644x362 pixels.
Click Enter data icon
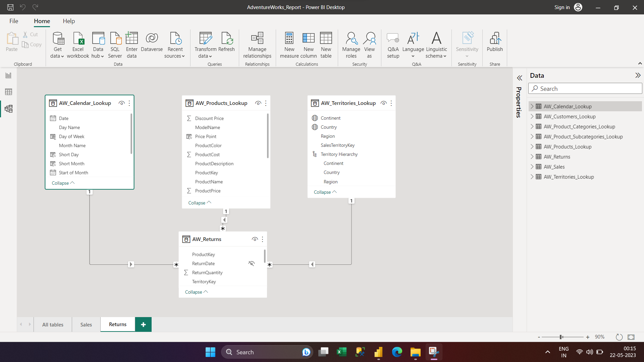coord(131,45)
